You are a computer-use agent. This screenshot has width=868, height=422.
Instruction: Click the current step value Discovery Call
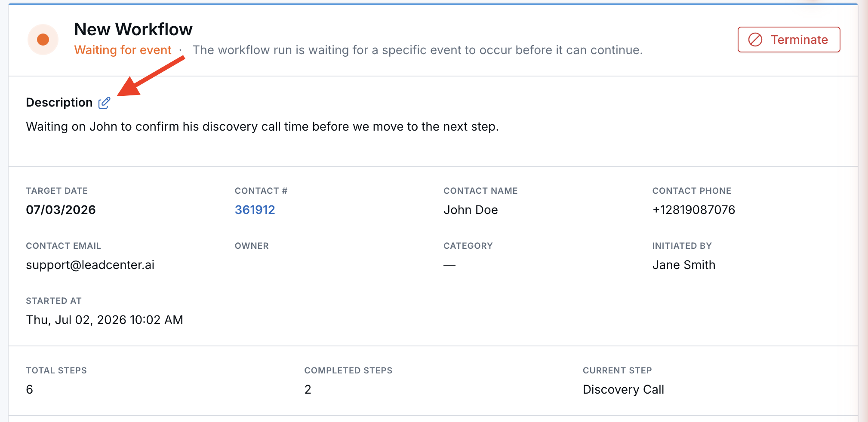(623, 389)
